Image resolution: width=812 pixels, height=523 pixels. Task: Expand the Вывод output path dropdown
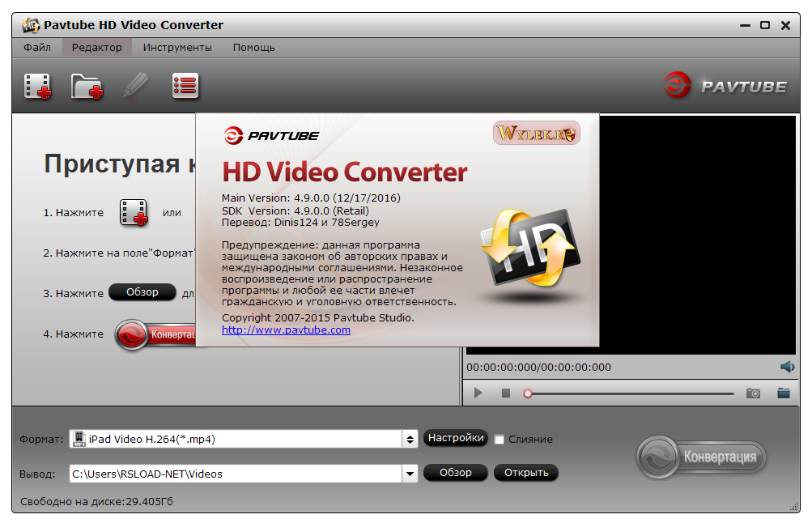coord(410,474)
